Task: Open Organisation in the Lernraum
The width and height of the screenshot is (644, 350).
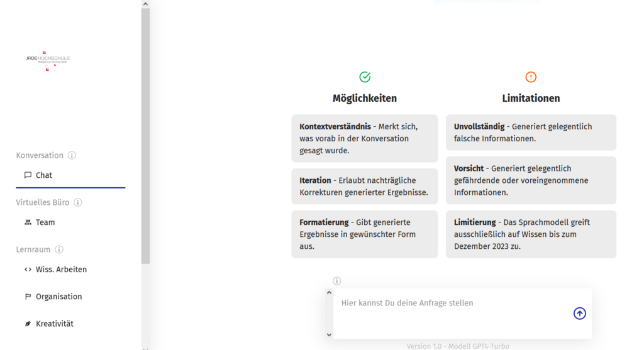Action: click(58, 297)
